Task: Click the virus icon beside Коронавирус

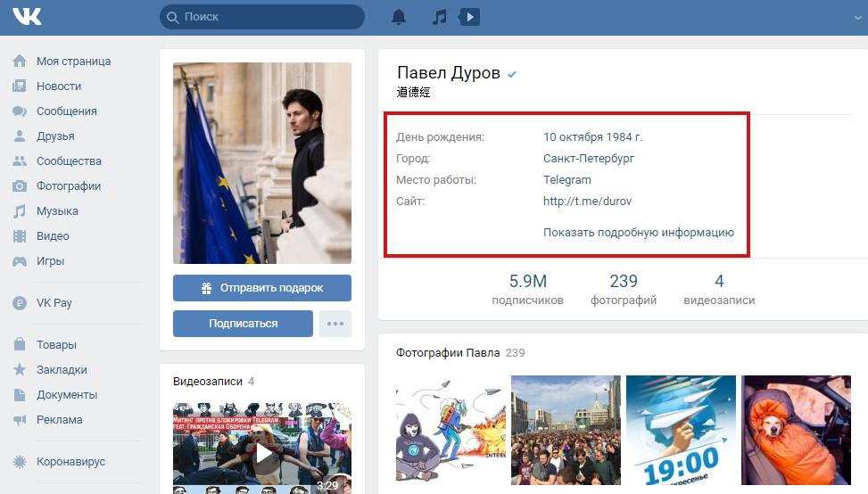Action: coord(20,461)
